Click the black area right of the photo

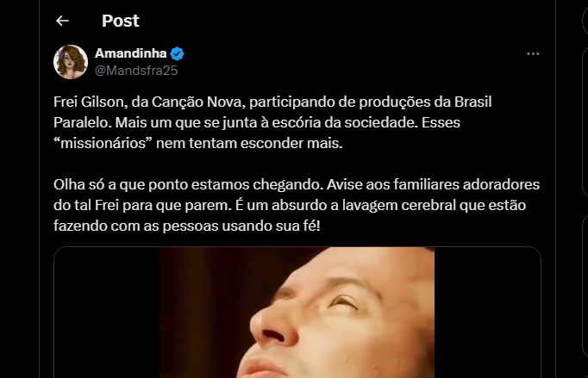point(487,313)
